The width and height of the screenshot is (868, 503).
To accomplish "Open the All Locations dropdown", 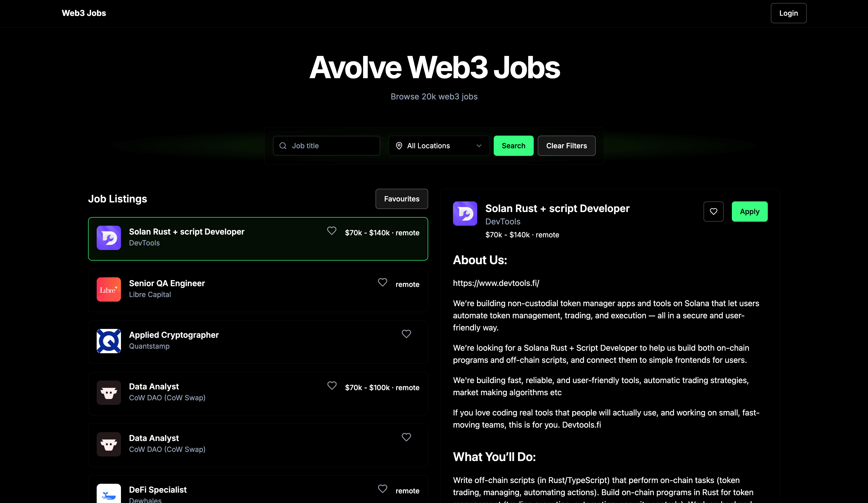I will (x=439, y=146).
